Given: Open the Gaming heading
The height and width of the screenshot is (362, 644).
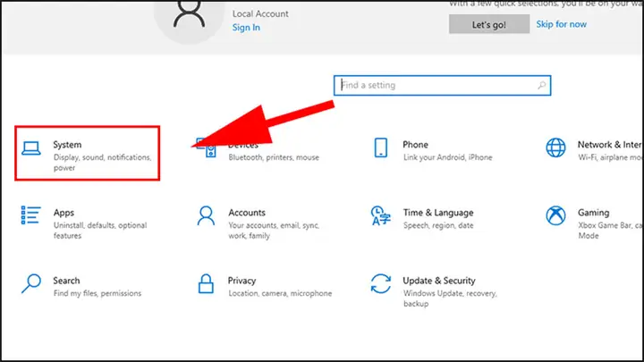Looking at the screenshot, I should coord(594,213).
